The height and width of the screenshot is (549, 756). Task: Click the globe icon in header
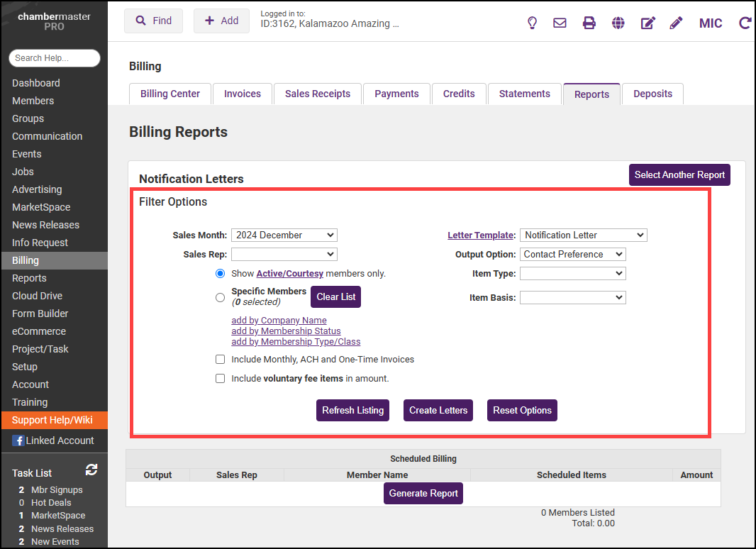pos(618,23)
